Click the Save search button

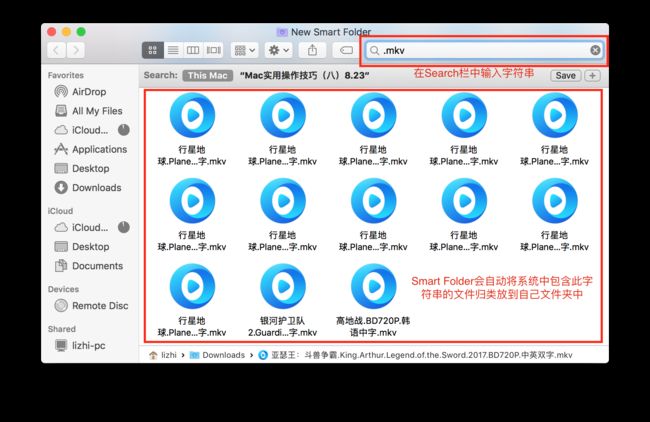[x=565, y=75]
